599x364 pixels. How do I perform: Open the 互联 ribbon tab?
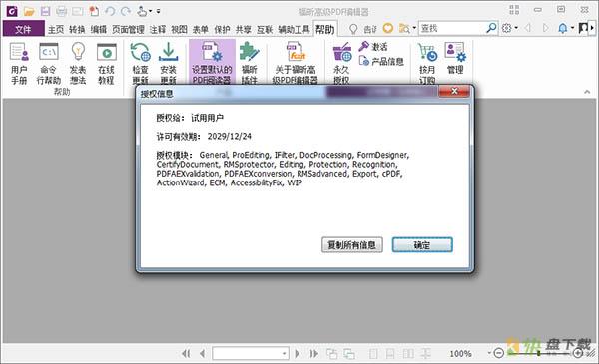265,29
